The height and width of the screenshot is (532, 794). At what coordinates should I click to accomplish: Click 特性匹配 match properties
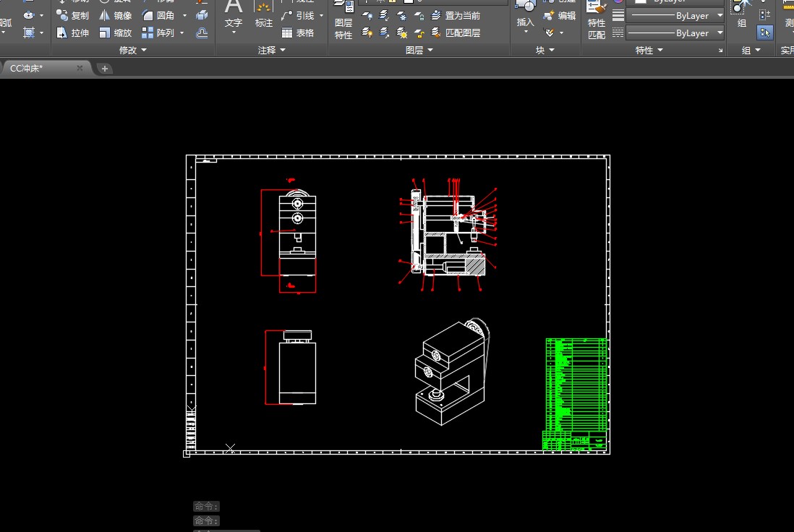tap(597, 20)
